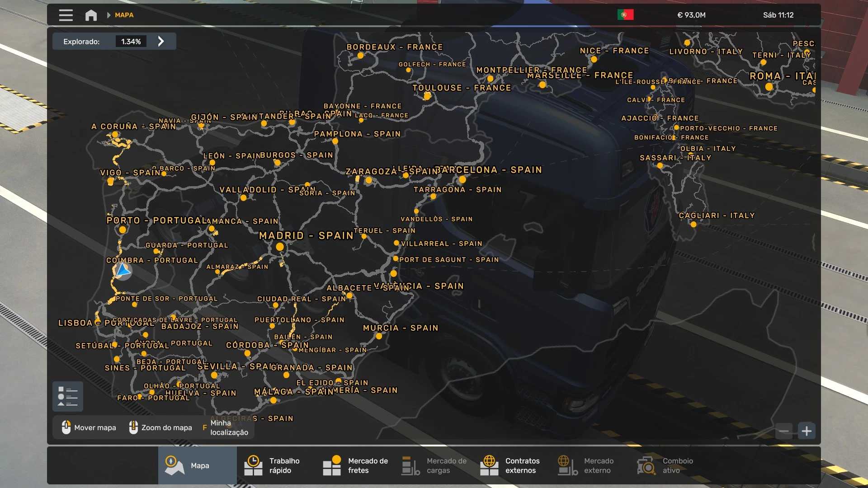Click the Portugal flag icon
This screenshot has height=488, width=868.
click(x=625, y=15)
